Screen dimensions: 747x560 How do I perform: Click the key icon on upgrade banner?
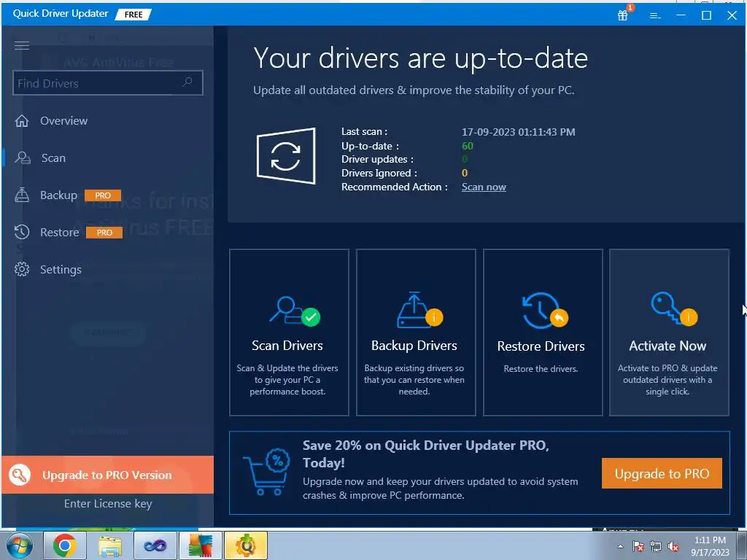pyautogui.click(x=20, y=475)
